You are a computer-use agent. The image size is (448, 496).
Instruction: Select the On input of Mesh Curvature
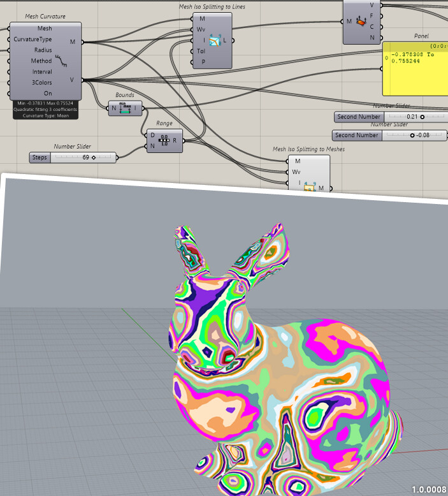(x=48, y=93)
